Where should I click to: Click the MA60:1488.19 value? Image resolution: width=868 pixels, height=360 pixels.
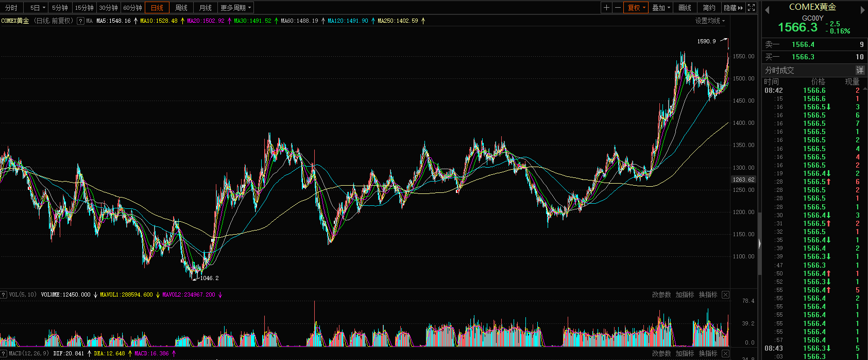[299, 21]
